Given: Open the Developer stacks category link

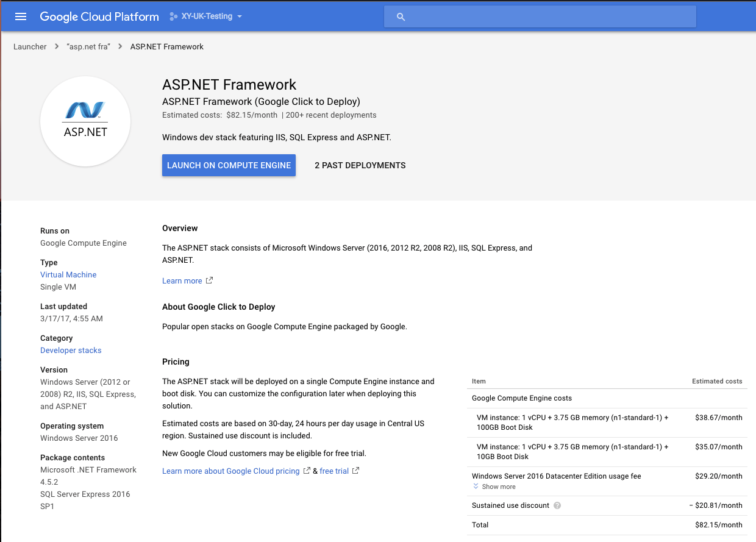Looking at the screenshot, I should (71, 351).
